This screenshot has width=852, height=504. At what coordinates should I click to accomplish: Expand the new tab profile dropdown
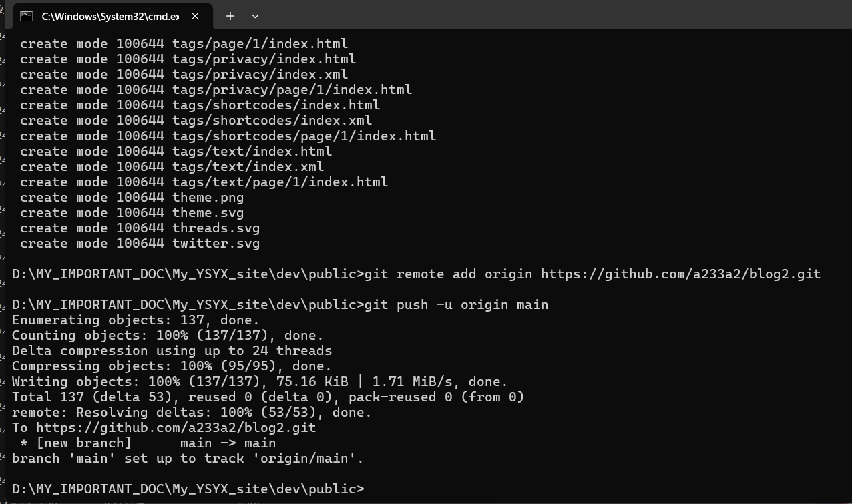click(x=255, y=16)
